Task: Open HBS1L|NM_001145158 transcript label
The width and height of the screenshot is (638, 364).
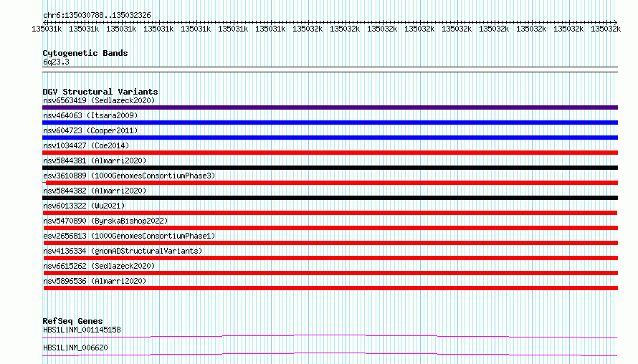Action: click(82, 330)
